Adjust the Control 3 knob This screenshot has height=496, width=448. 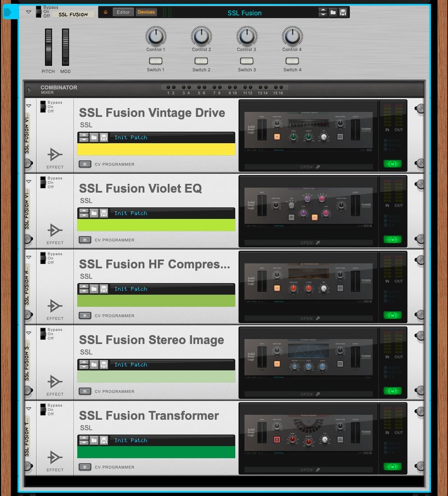click(x=247, y=36)
